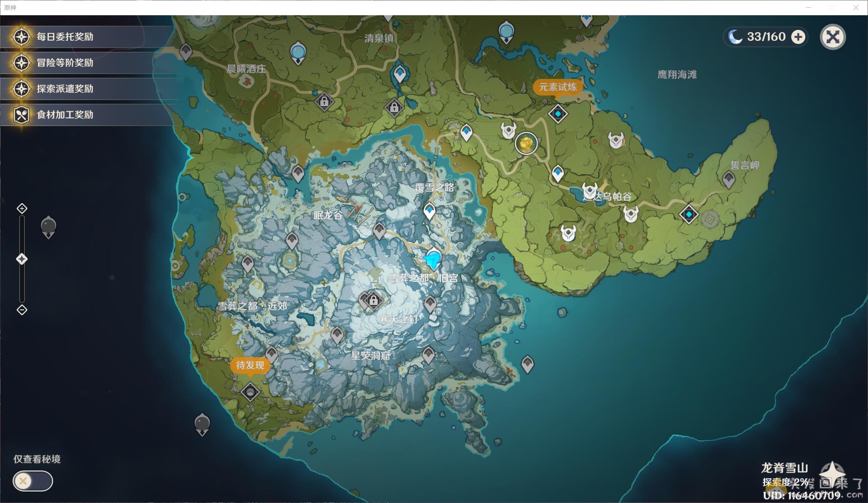
Task: Select the teleport waypoint on 覆雪之路
Action: pos(429,211)
